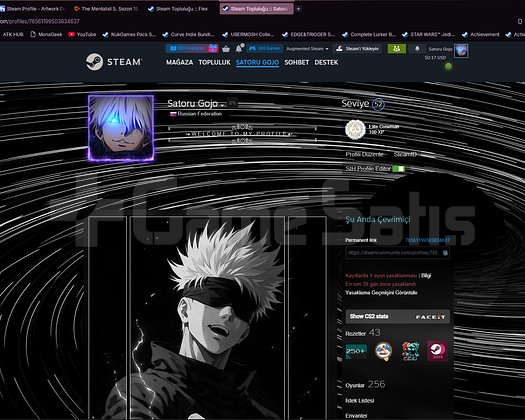Click the 250+ games badge

click(x=356, y=351)
